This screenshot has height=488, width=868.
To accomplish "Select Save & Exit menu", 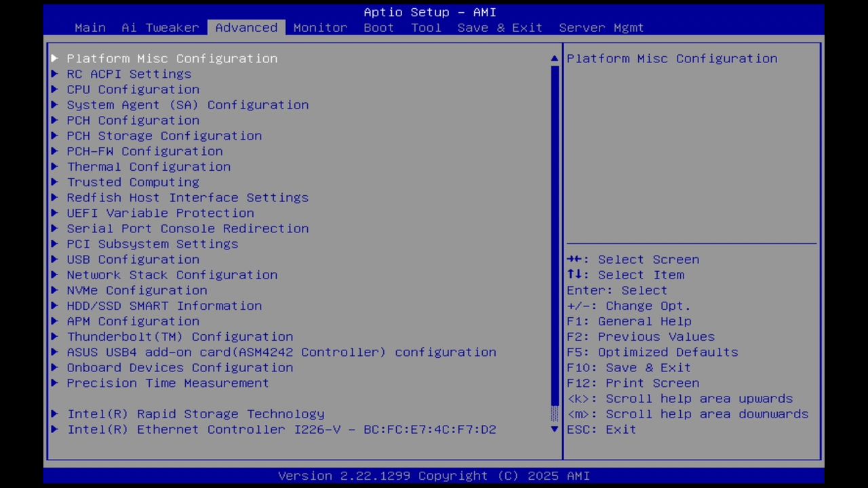I will [500, 27].
